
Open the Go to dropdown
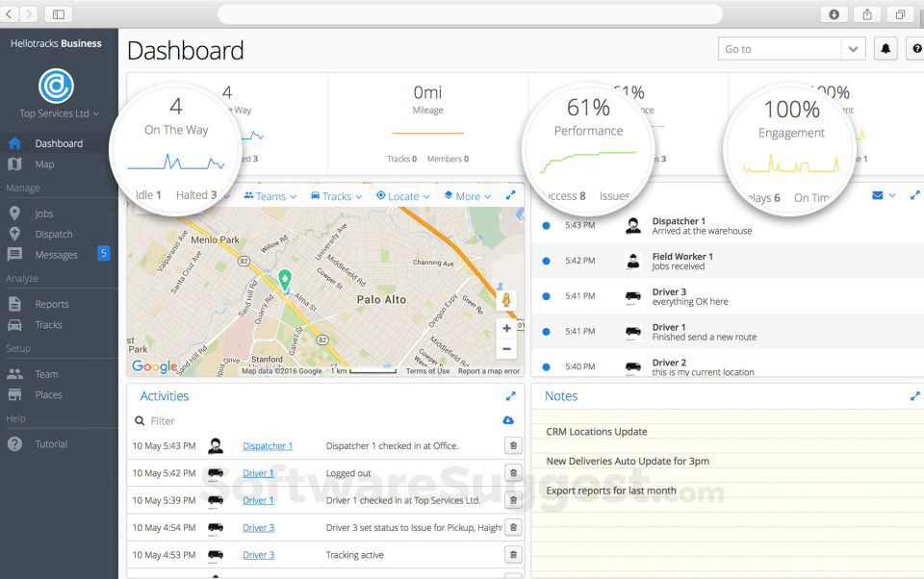pos(854,48)
